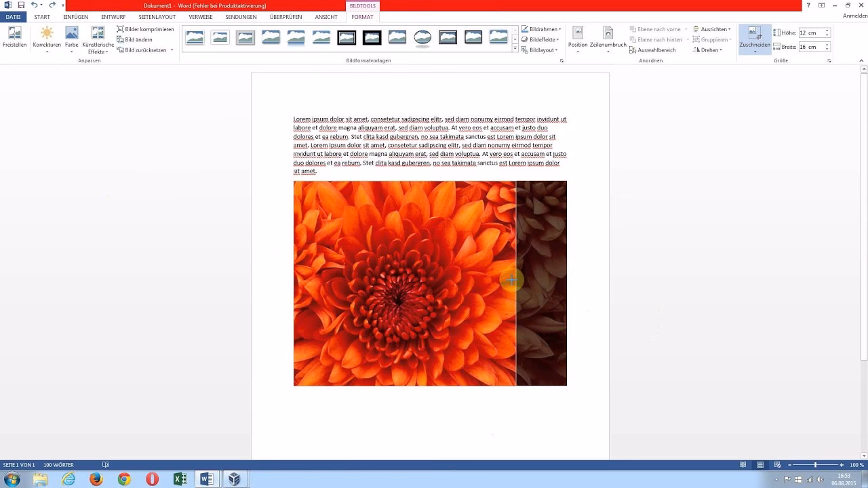The image size is (868, 488).
Task: Click the Undo arrow in the title bar
Action: 34,5
